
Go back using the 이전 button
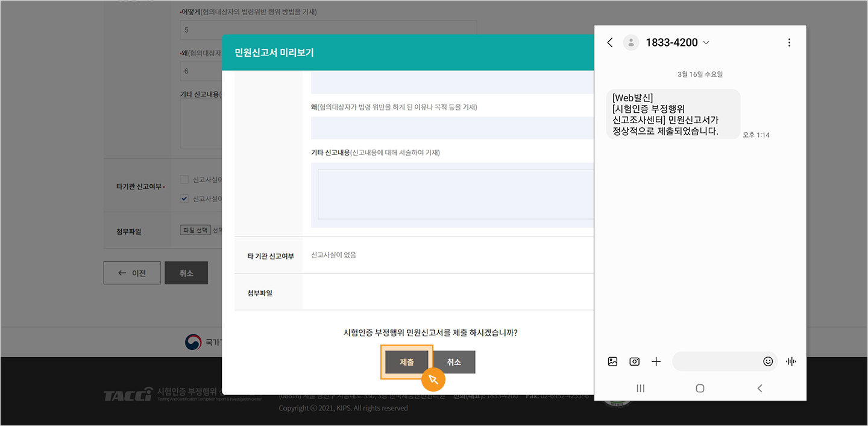tap(132, 273)
